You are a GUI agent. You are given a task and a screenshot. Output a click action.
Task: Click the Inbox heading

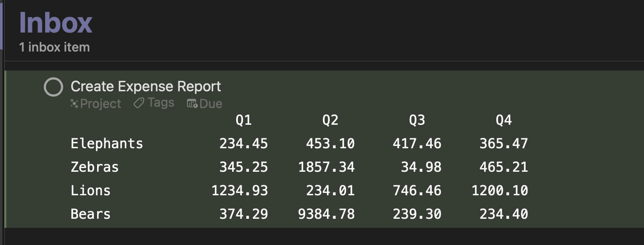56,22
